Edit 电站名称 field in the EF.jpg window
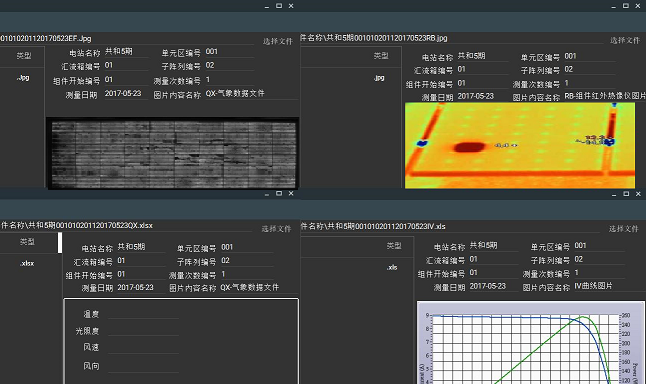The height and width of the screenshot is (384, 646). [x=126, y=52]
